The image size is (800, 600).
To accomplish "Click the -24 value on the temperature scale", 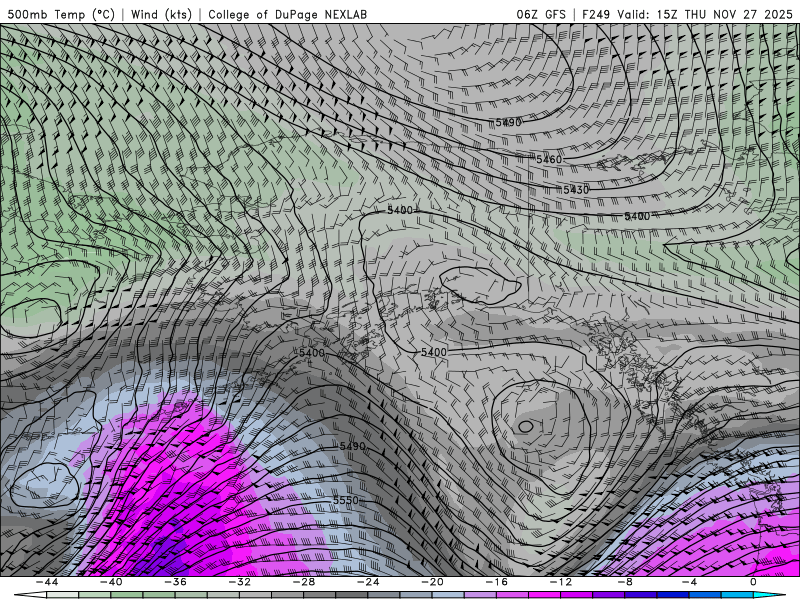I will (368, 582).
